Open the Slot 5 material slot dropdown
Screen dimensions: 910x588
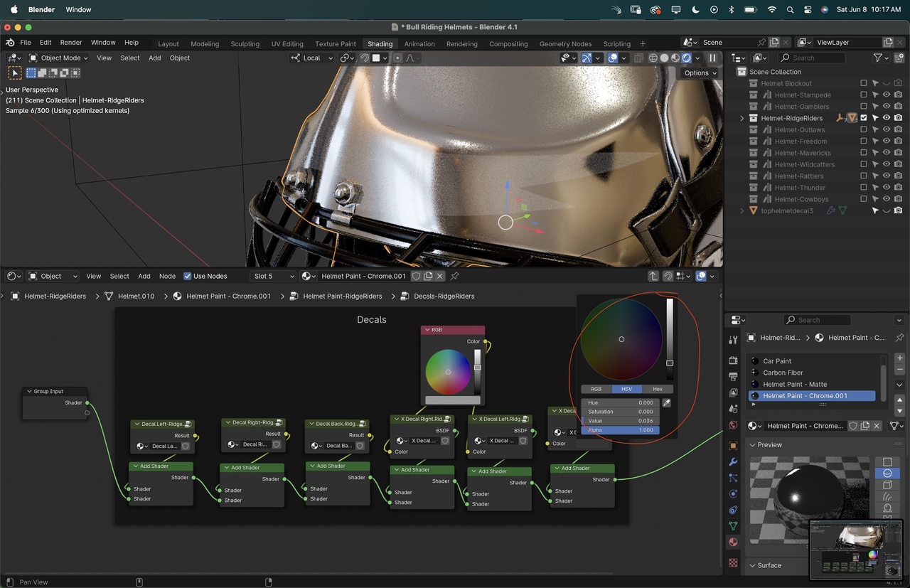(273, 277)
